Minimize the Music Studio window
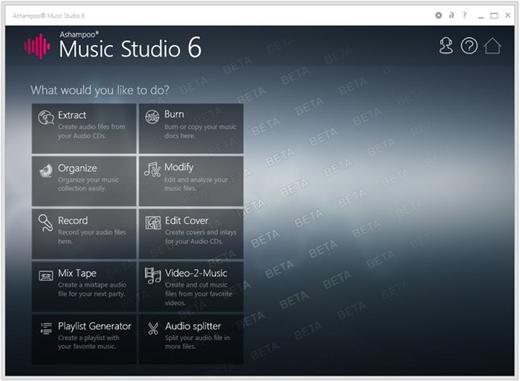This screenshot has width=520, height=381. (x=481, y=16)
